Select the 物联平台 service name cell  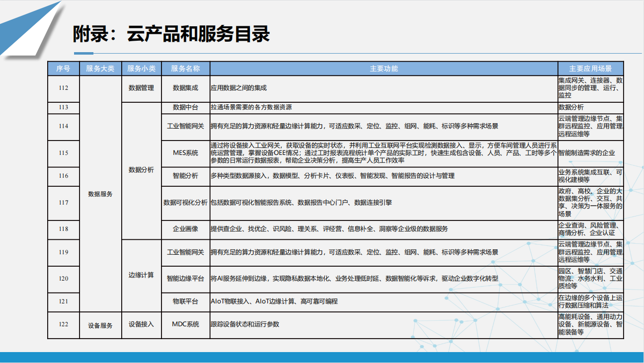[185, 301]
